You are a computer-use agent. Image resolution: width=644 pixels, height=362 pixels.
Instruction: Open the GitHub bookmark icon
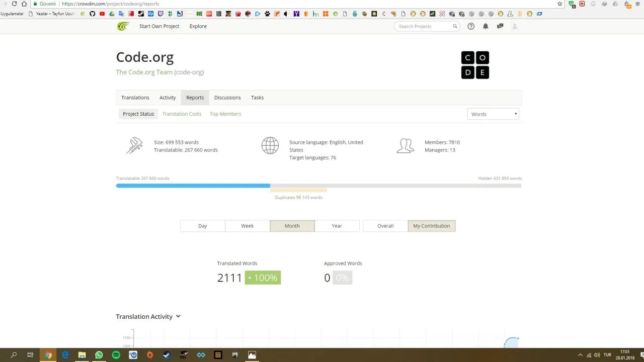92,14
